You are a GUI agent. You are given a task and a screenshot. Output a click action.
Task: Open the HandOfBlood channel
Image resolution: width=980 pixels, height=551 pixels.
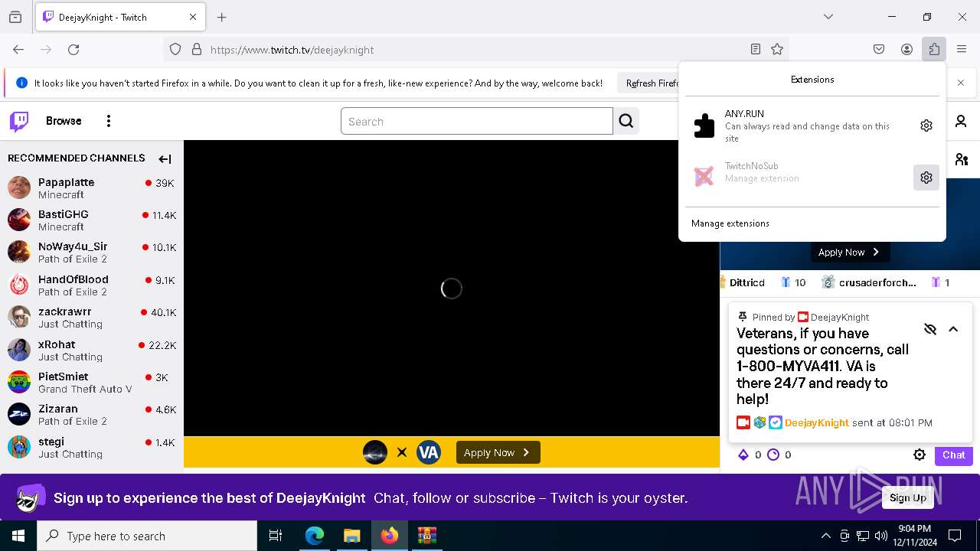[x=92, y=285]
